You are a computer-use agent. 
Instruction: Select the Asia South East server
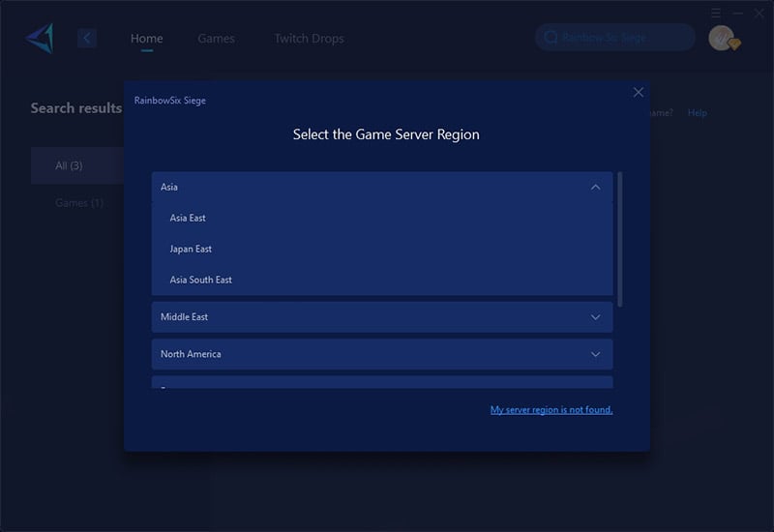[x=382, y=280]
